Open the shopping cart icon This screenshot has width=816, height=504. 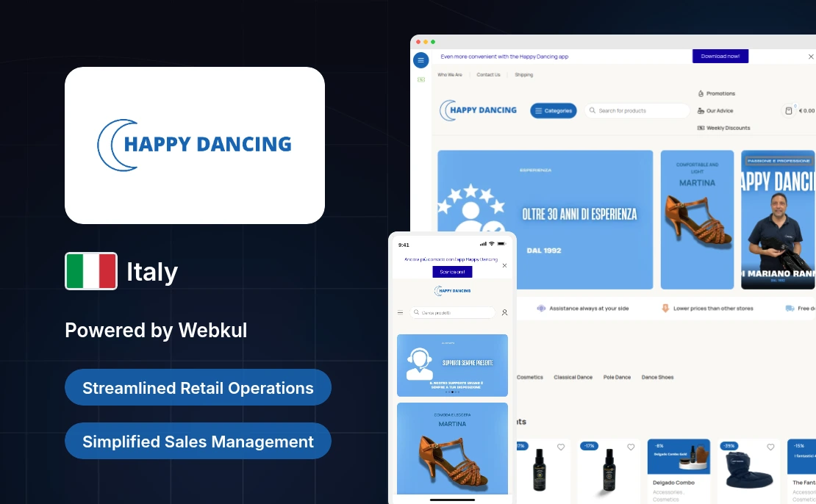[x=789, y=111]
